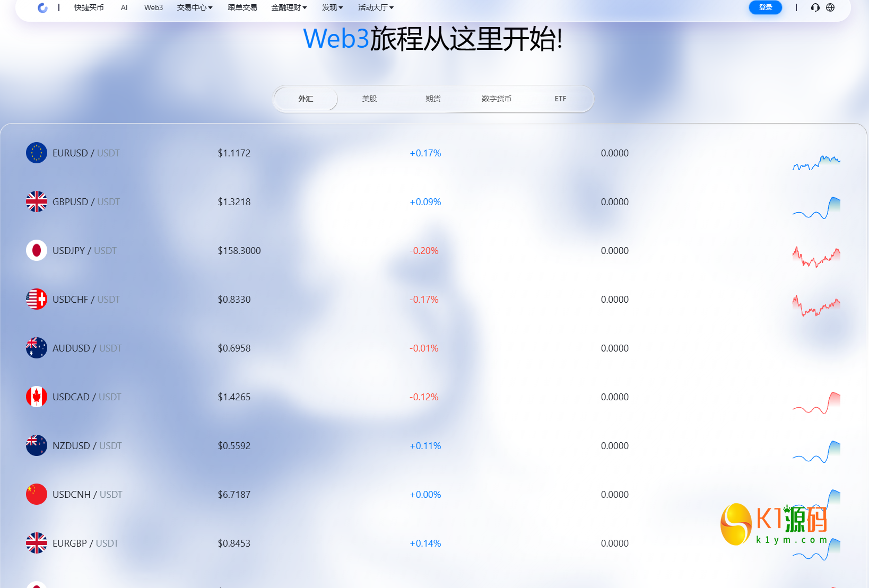Viewport: 869px width, 588px height.
Task: Open the EURUSD / USDT pair
Action: click(86, 153)
